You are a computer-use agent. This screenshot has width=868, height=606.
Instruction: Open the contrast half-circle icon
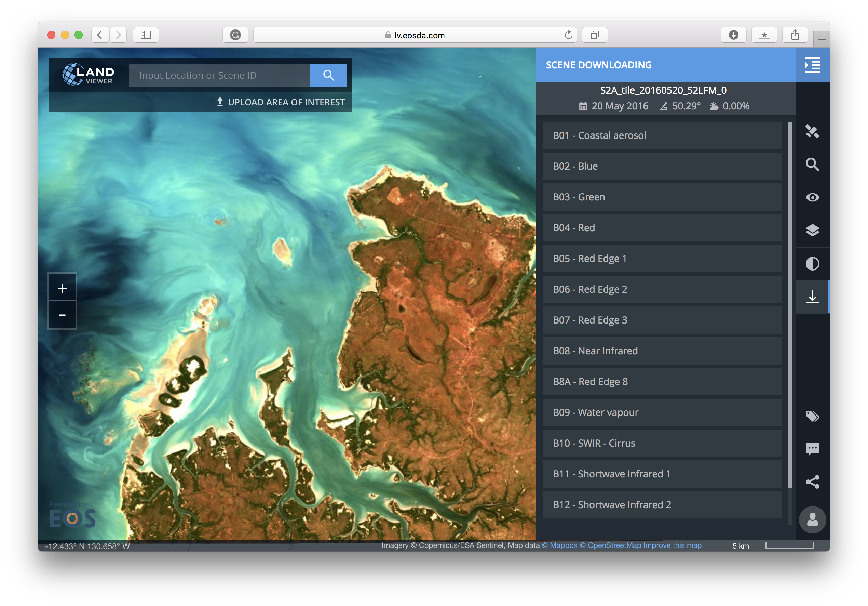click(812, 264)
